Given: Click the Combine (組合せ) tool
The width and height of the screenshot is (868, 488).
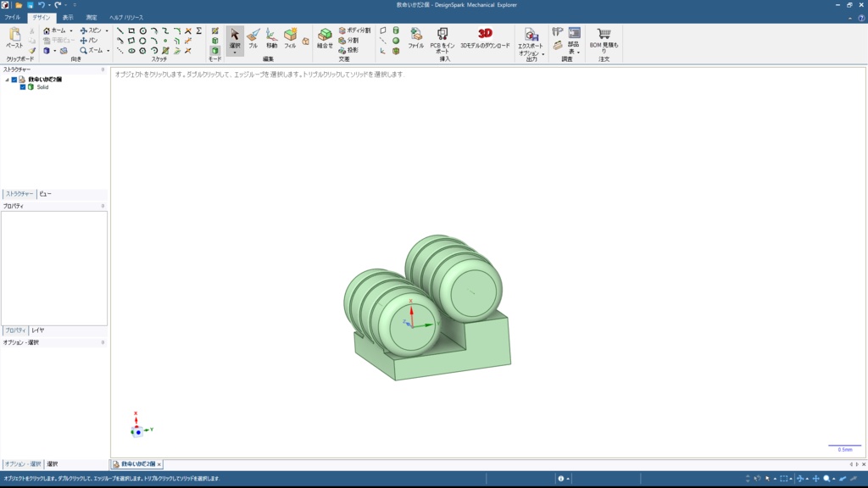Looking at the screenshot, I should pos(325,38).
